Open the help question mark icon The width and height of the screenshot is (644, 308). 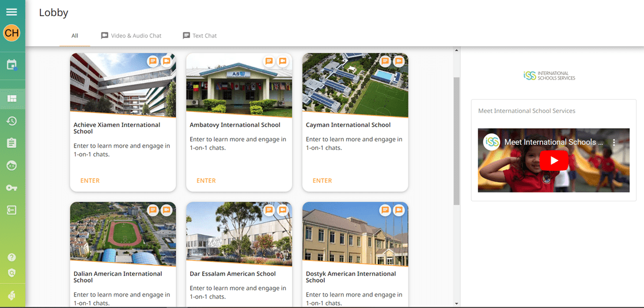coord(12,257)
